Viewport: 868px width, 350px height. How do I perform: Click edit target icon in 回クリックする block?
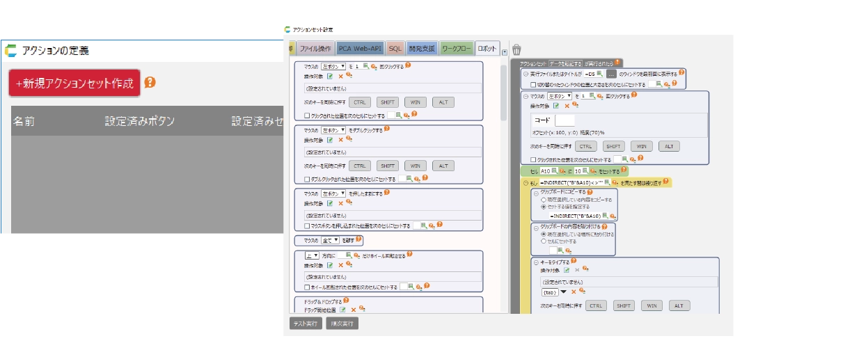[331, 75]
